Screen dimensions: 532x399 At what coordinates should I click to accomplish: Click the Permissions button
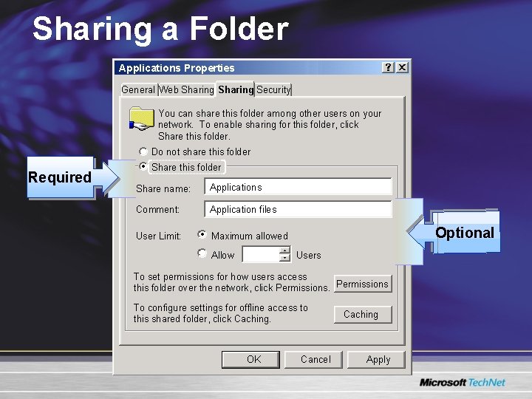(362, 284)
